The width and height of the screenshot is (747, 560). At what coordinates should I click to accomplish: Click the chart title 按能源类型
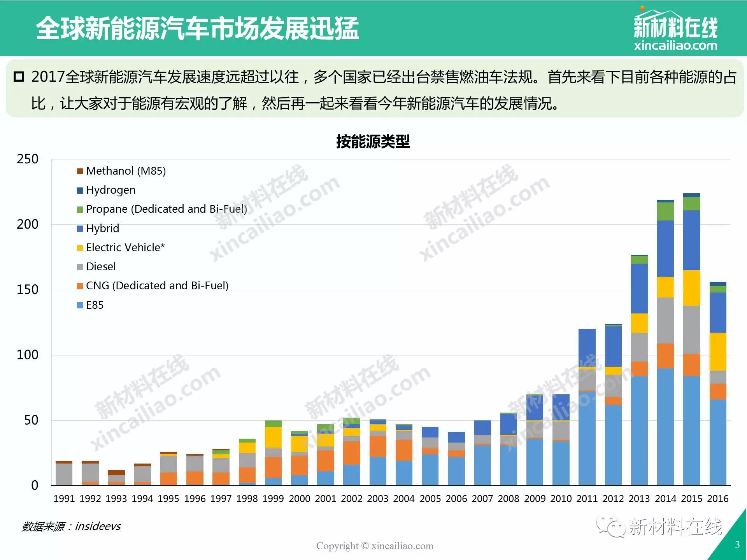point(373,141)
